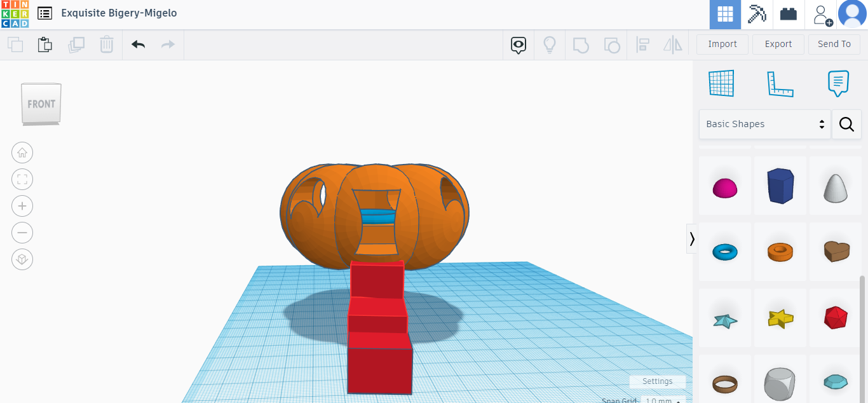
Task: Click the Duplicate and repeat icon
Action: coord(76,44)
